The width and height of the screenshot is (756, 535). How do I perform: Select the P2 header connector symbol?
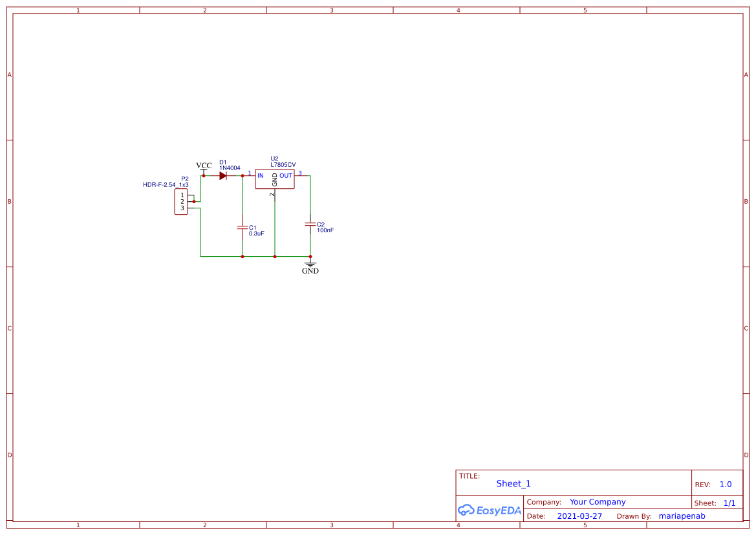pos(182,201)
